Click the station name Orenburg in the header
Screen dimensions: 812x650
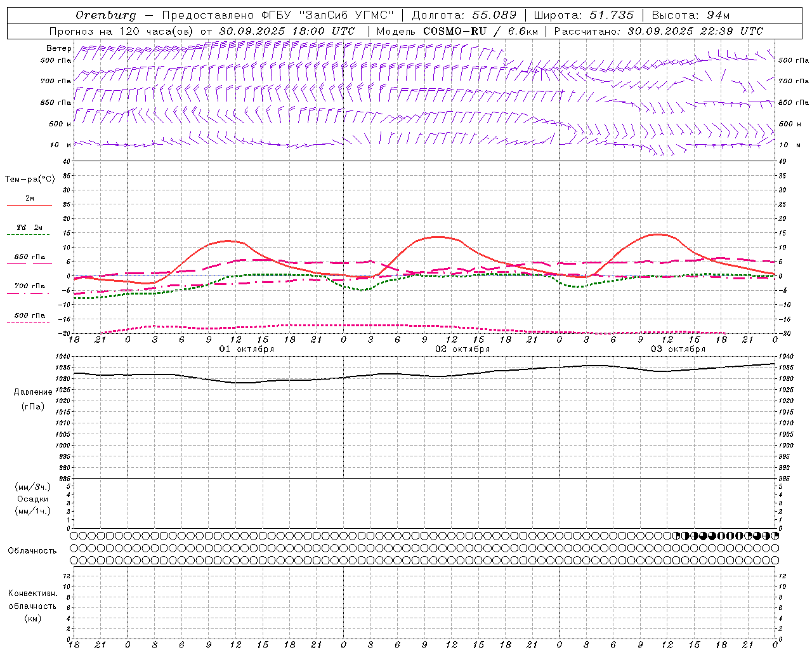pos(105,15)
